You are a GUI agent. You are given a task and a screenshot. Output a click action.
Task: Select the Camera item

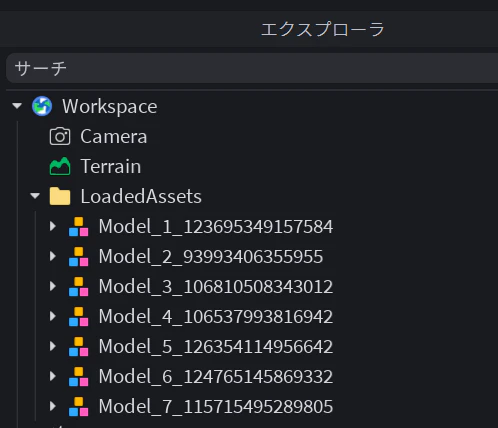(114, 136)
